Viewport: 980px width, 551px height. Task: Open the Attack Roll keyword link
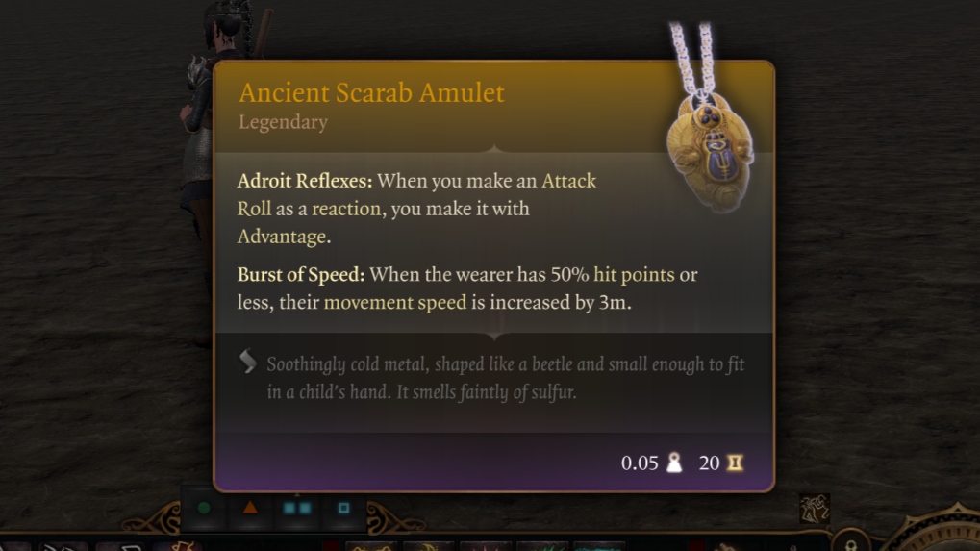pos(416,194)
